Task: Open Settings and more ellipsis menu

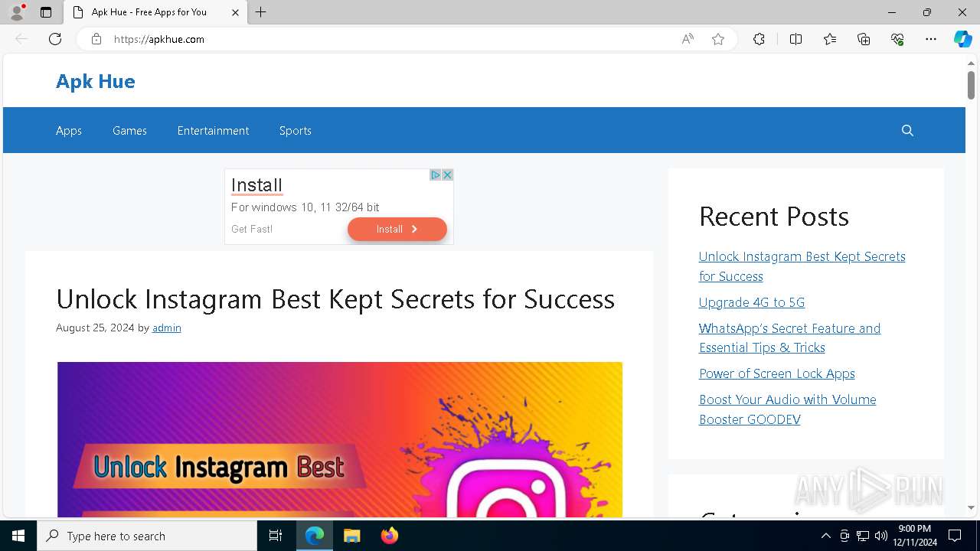Action: pyautogui.click(x=931, y=39)
